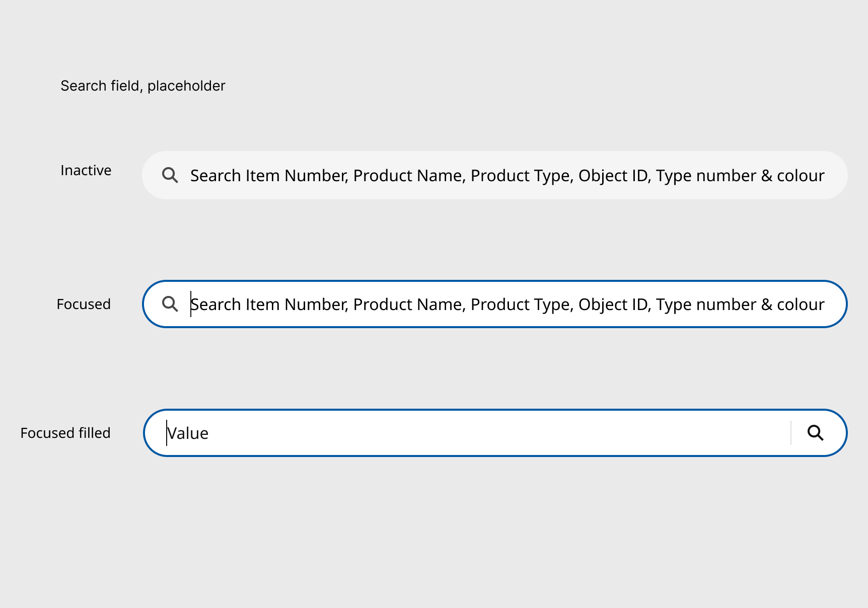Click 'colour' in the Inactive field placeholder
The height and width of the screenshot is (608, 868).
801,176
